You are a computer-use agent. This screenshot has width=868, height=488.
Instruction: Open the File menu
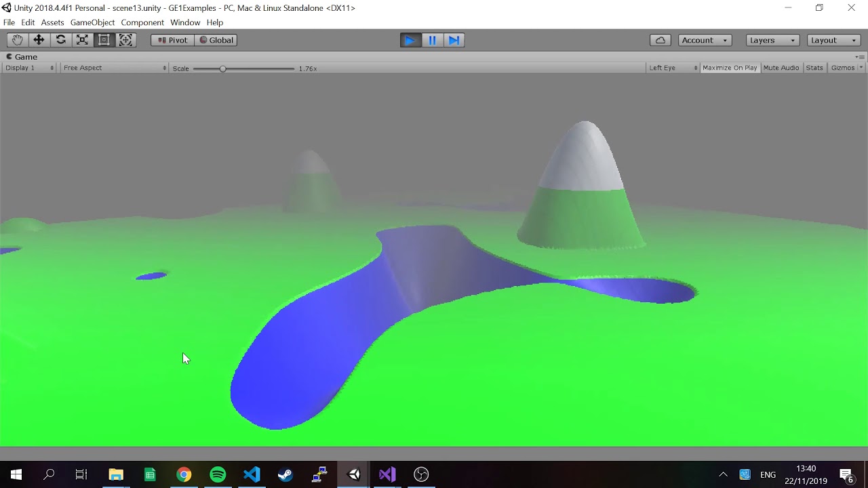coord(9,22)
